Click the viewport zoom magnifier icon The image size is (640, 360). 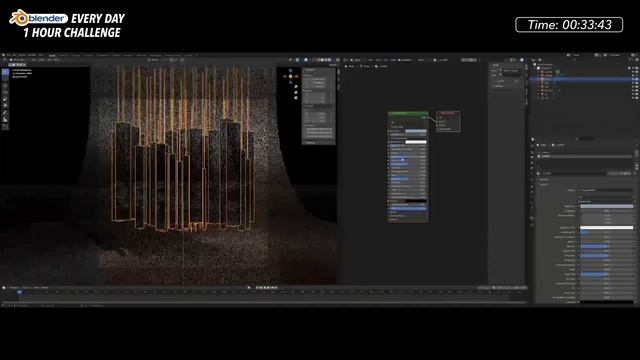click(296, 87)
